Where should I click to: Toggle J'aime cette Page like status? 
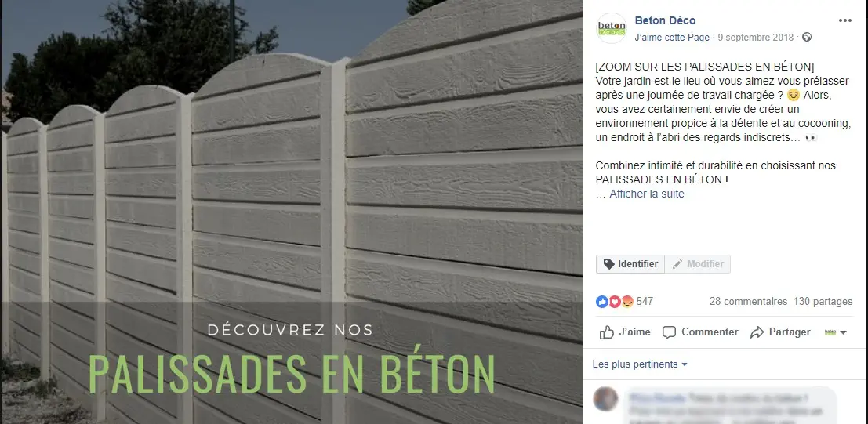(672, 38)
